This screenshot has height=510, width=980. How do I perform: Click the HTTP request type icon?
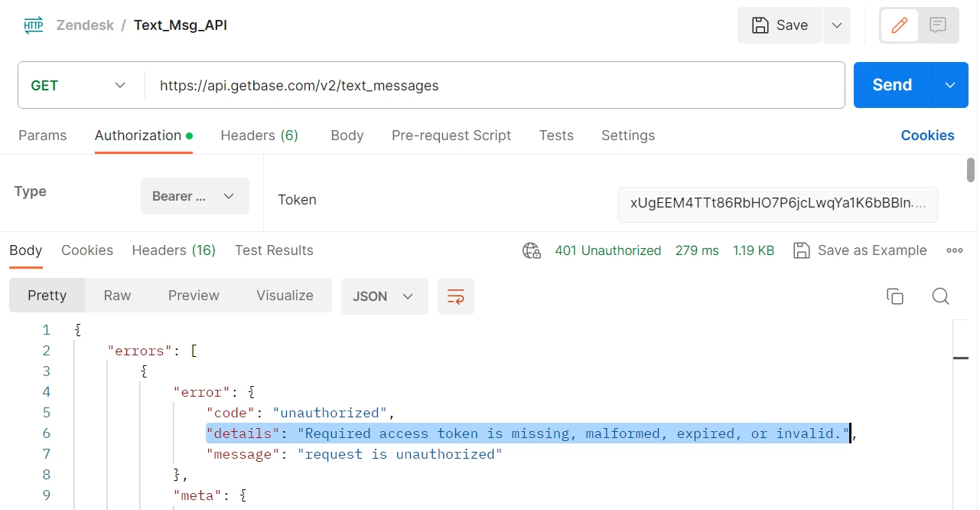34,25
